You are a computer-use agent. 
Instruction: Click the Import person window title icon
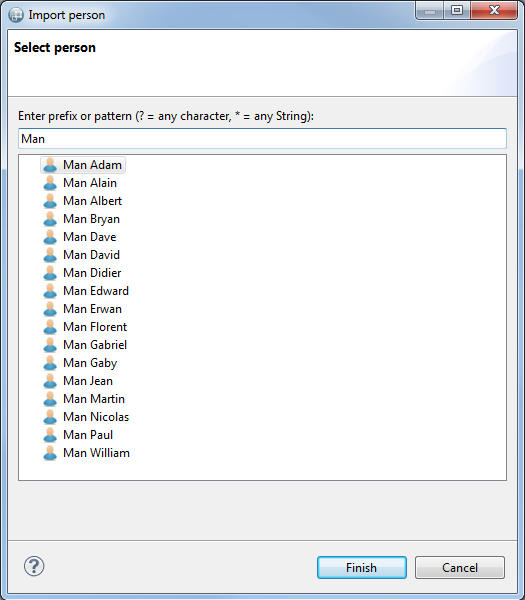[x=16, y=15]
